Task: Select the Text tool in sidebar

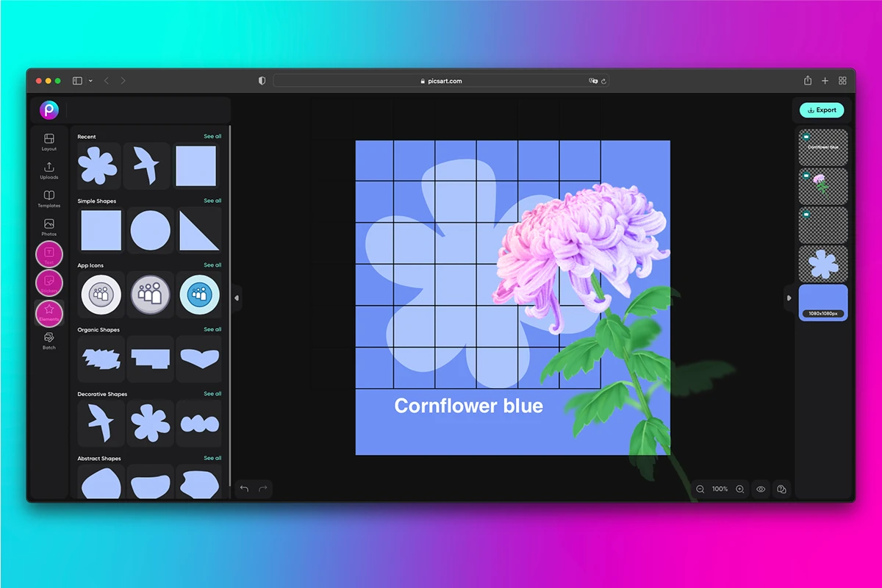Action: point(49,254)
